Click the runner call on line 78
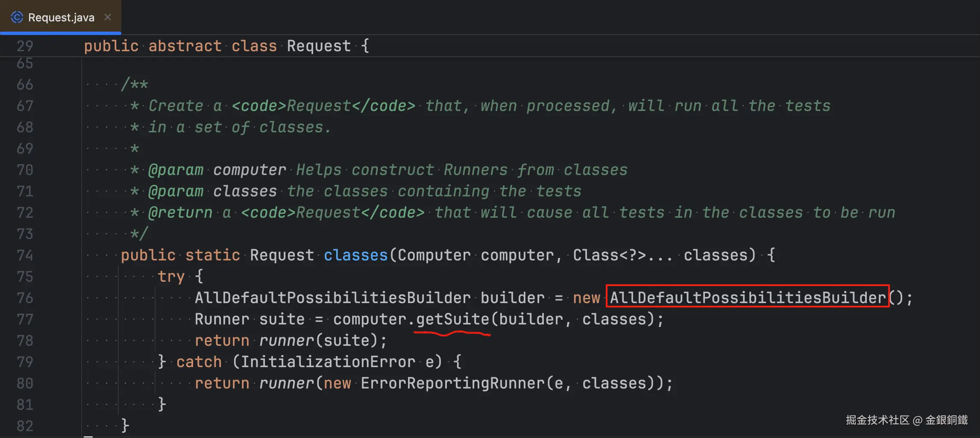Screen dimensions: 980x438 pyautogui.click(x=286, y=341)
